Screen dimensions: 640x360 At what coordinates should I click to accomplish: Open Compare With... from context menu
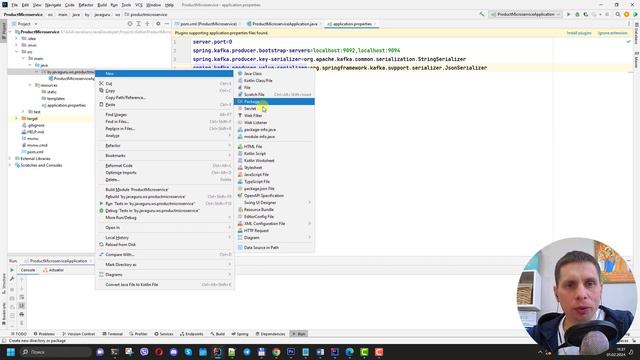tap(164, 254)
